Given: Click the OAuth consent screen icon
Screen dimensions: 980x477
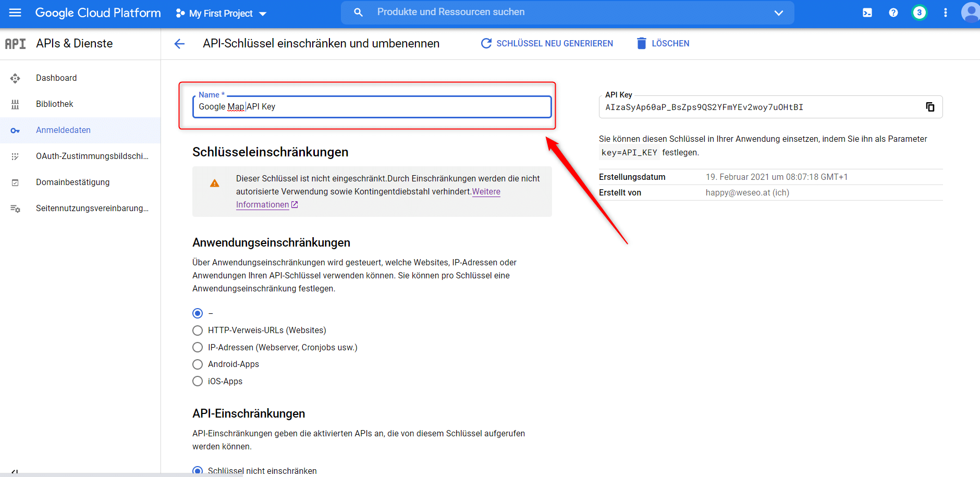Looking at the screenshot, I should click(15, 156).
